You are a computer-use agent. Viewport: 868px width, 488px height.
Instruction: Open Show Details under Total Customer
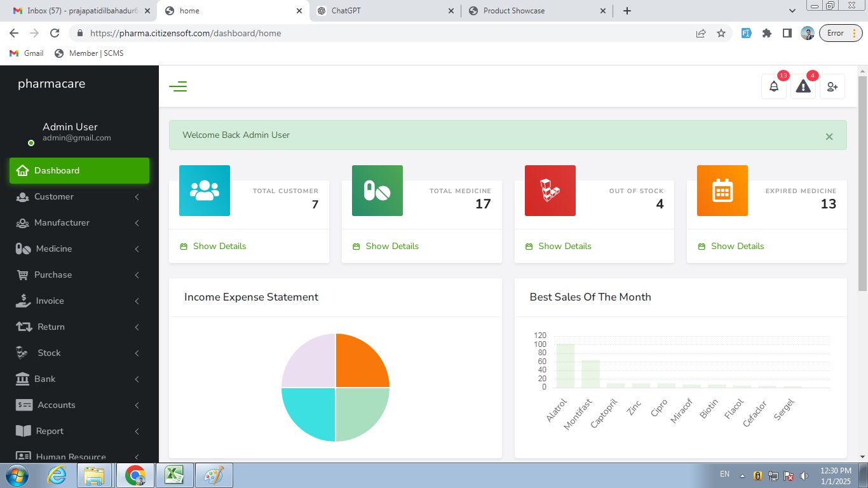(219, 247)
